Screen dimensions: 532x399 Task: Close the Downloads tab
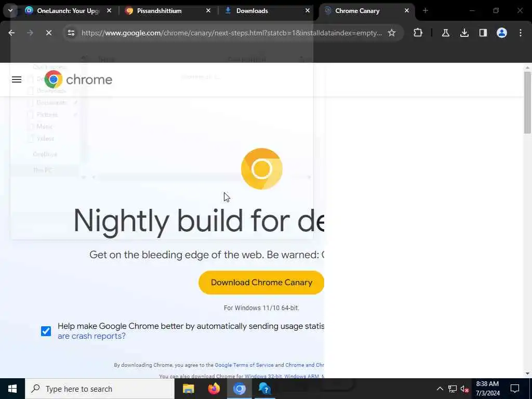308,11
